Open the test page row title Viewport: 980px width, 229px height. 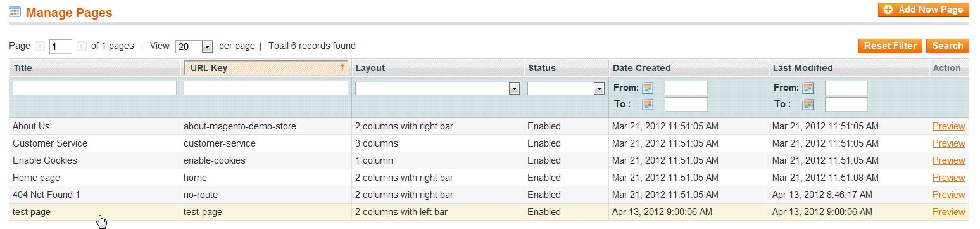click(x=32, y=212)
